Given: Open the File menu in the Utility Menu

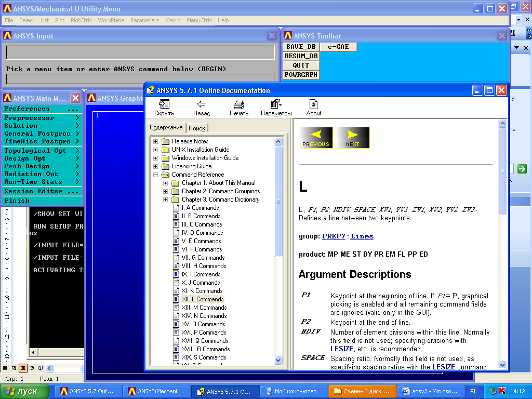Looking at the screenshot, I should 9,20.
